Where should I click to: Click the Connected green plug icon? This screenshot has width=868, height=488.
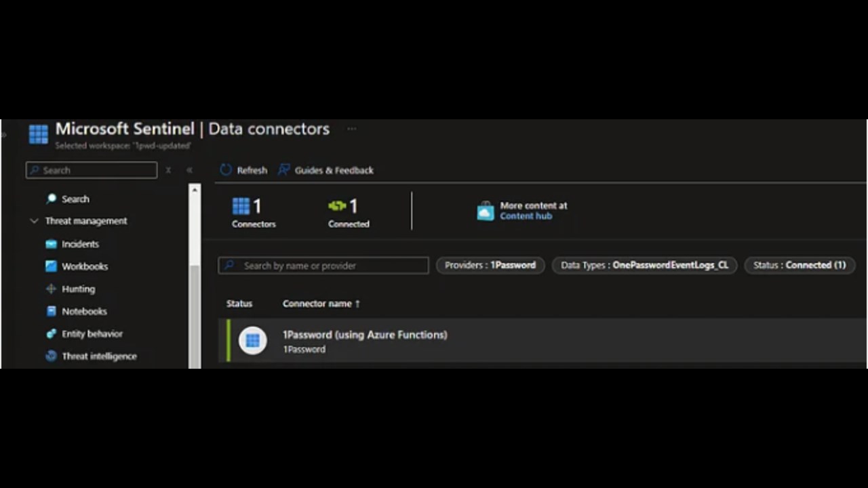(337, 205)
